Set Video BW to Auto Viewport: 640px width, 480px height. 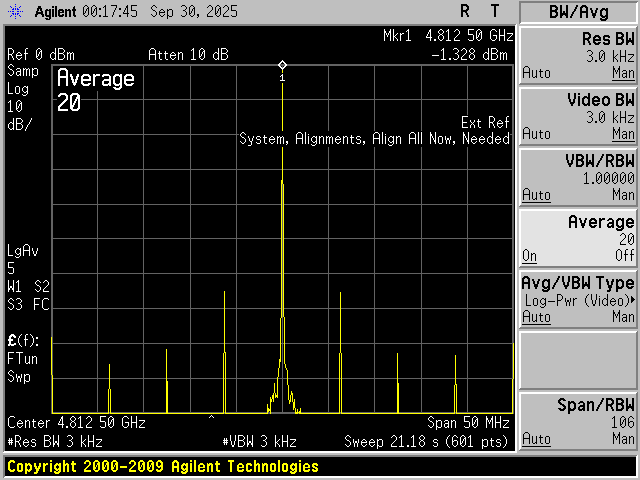click(x=536, y=134)
